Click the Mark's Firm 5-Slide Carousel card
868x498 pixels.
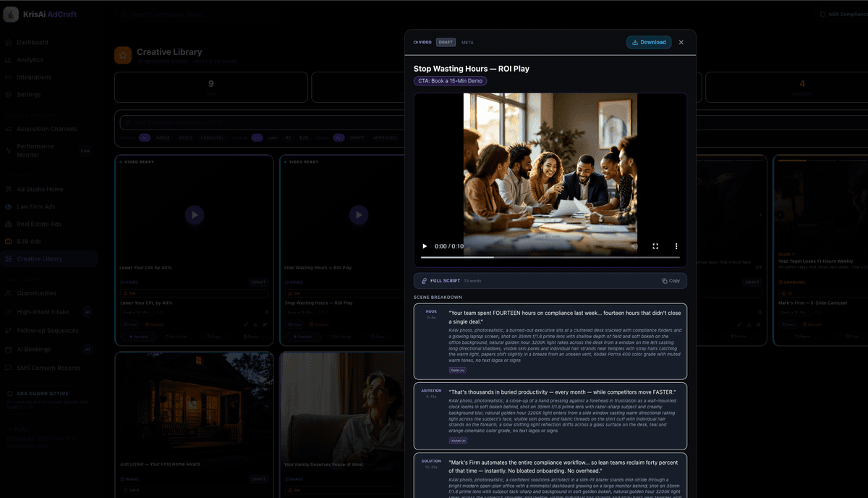point(820,250)
